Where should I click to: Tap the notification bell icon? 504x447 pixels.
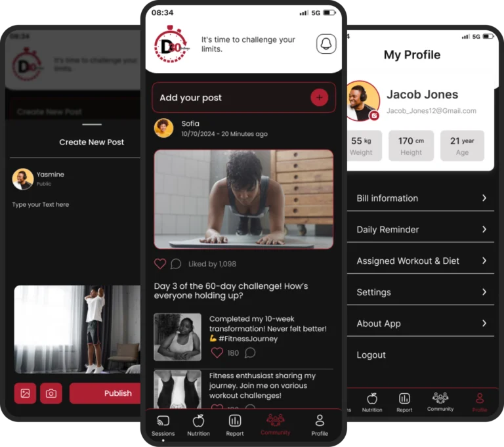click(x=326, y=44)
